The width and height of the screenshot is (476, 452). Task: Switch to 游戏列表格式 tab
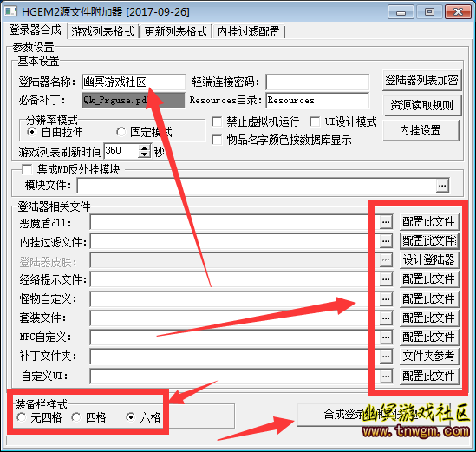tap(102, 31)
